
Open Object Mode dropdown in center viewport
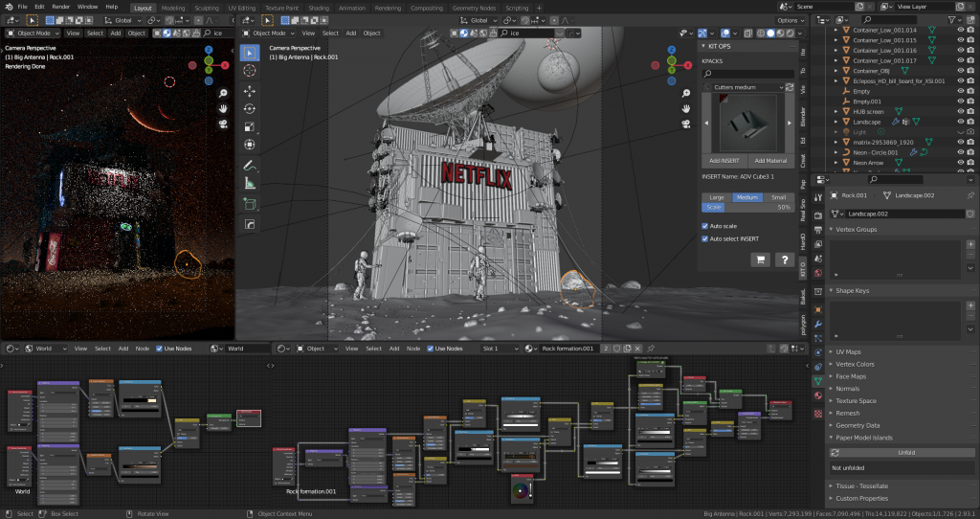pyautogui.click(x=268, y=34)
